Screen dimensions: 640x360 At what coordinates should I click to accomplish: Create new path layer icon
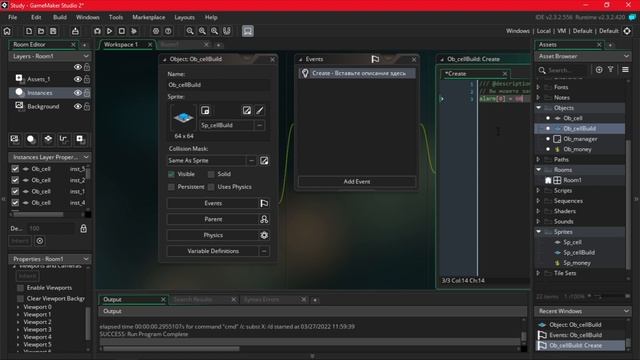[63, 139]
